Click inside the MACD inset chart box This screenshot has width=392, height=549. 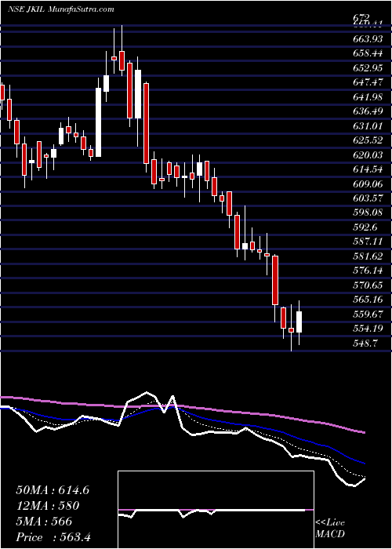216,510
